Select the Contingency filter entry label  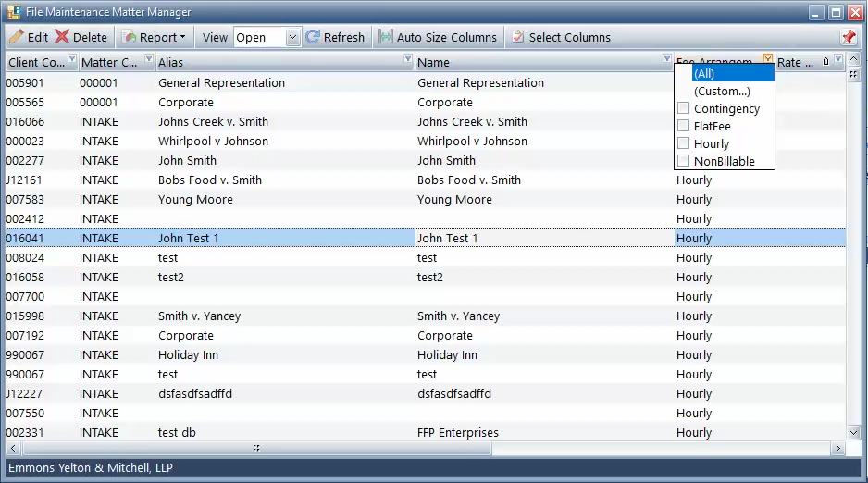tap(726, 109)
